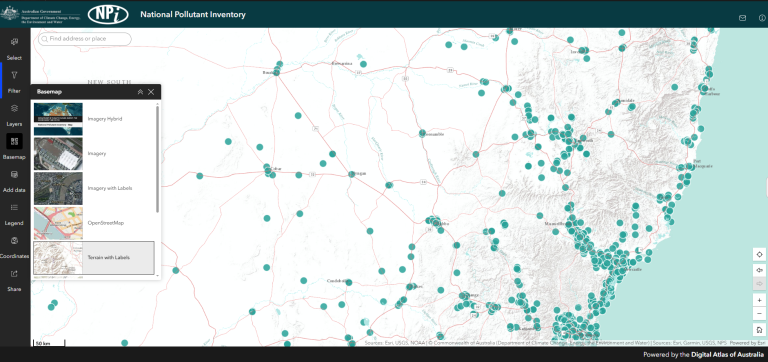The image size is (768, 362).
Task: Zoom in on the map
Action: (x=759, y=300)
